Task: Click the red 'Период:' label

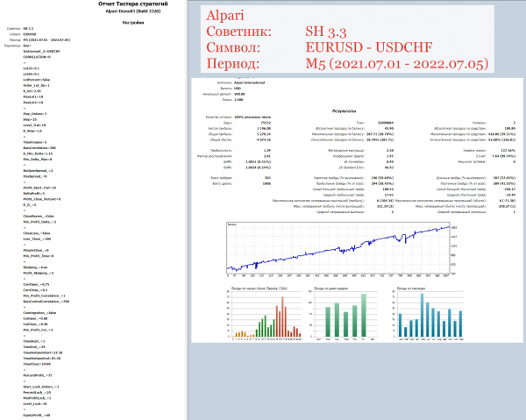Action: tap(233, 63)
